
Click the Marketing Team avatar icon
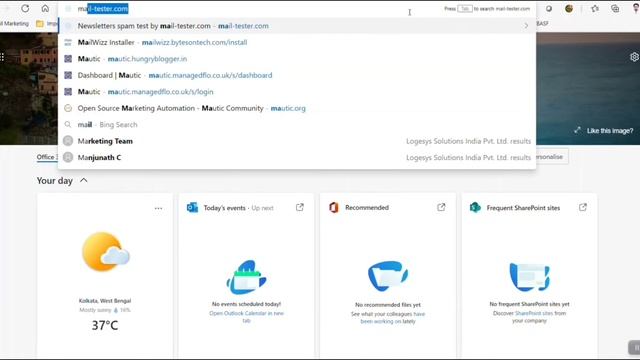click(68, 141)
